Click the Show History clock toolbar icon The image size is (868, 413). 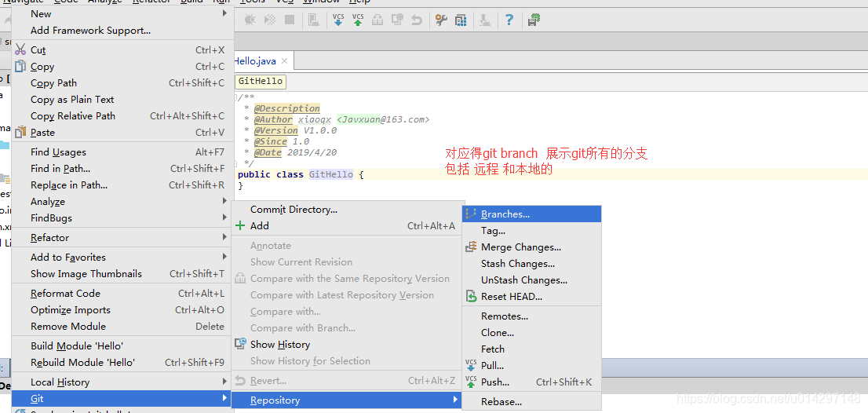397,20
